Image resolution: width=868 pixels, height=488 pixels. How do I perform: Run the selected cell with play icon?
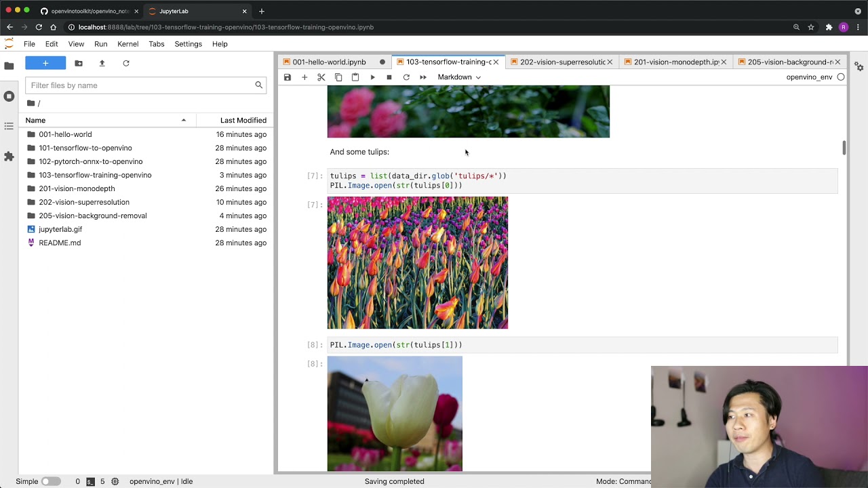tap(372, 77)
